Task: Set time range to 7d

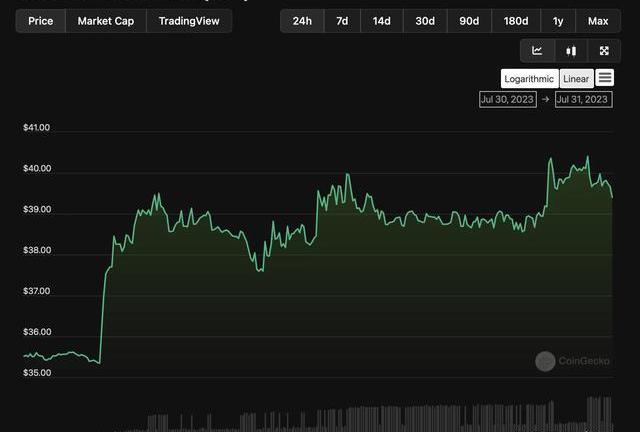Action: [342, 21]
